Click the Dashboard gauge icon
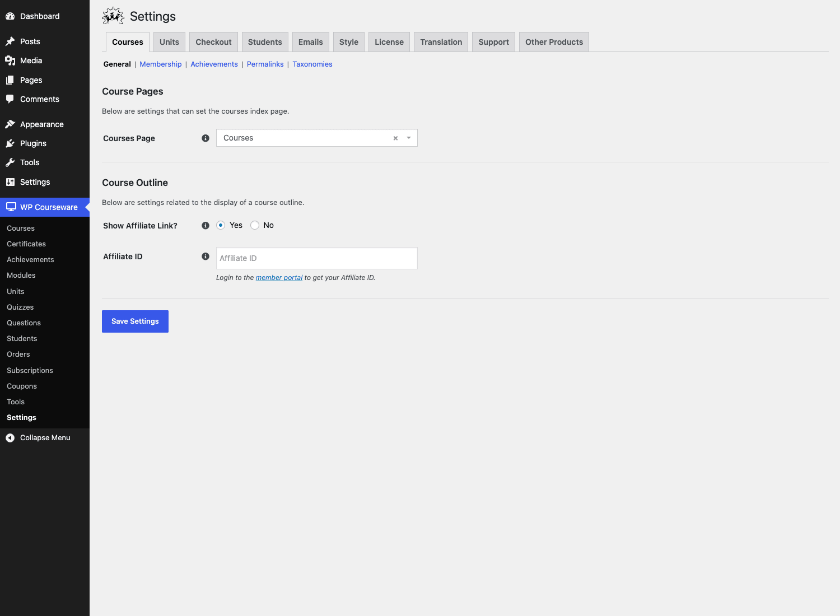The image size is (840, 616). [x=10, y=16]
